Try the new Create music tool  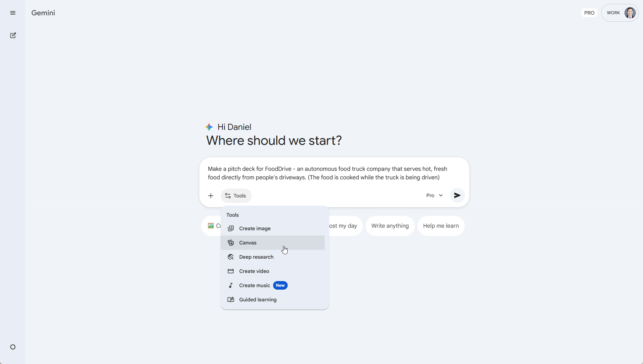(x=253, y=285)
